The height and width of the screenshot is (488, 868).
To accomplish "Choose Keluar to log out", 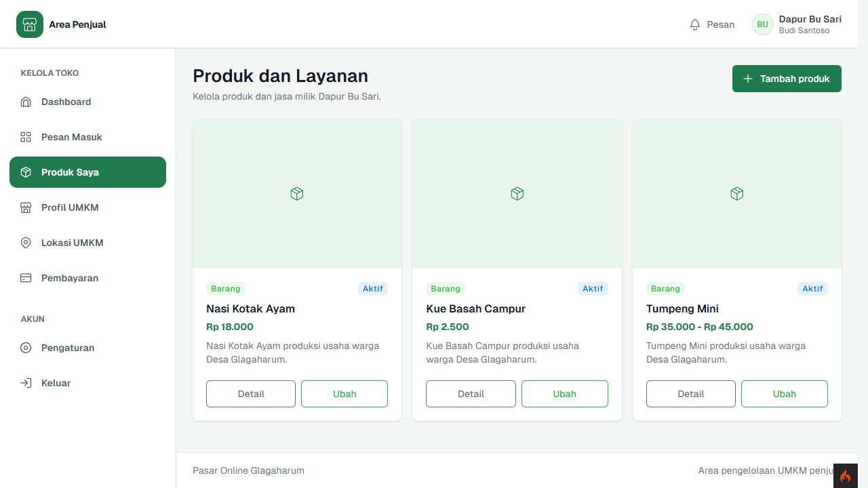I will 87,383.
